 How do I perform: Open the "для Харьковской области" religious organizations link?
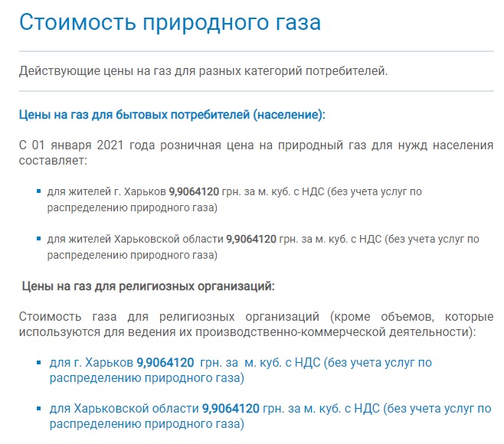tap(124, 409)
